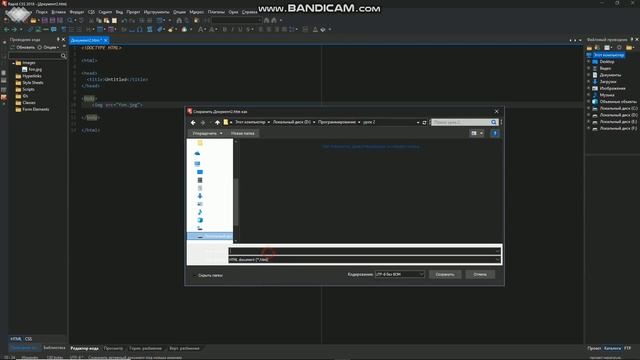Click the magnifier in save dialog search box
640x360 pixels.
[494, 122]
